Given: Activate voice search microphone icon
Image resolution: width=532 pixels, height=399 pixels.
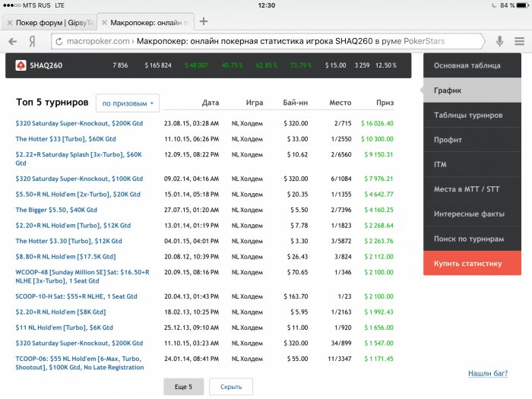Looking at the screenshot, I should (499, 41).
